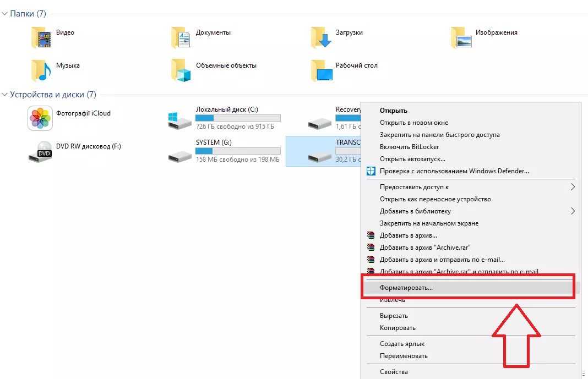Click the Фотографії iCloud label
The width and height of the screenshot is (588, 379).
coord(83,113)
